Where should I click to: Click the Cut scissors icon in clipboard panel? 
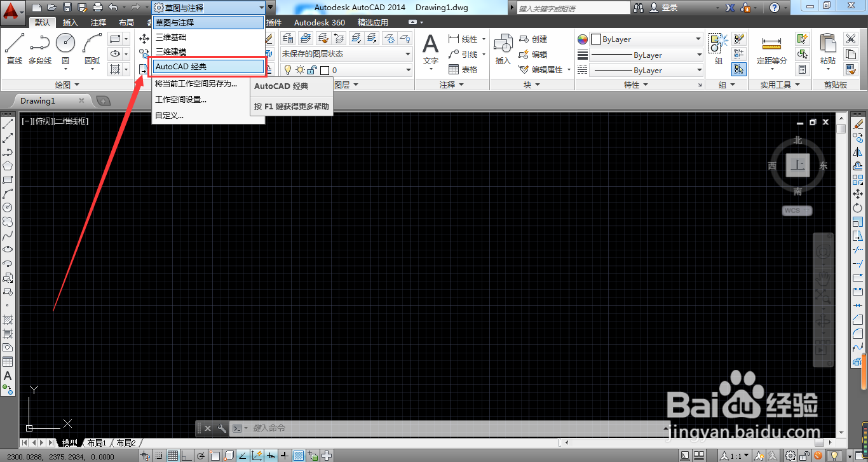click(851, 39)
